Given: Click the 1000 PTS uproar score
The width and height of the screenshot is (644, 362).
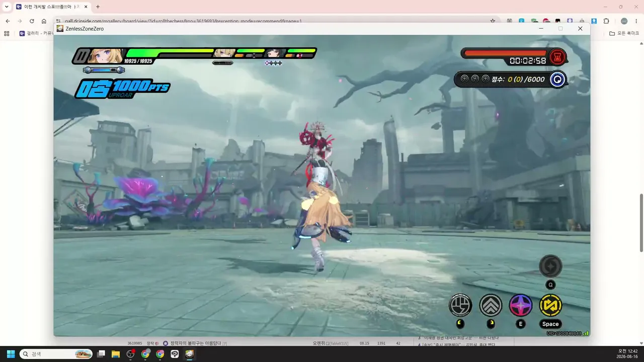Looking at the screenshot, I should coord(123,88).
